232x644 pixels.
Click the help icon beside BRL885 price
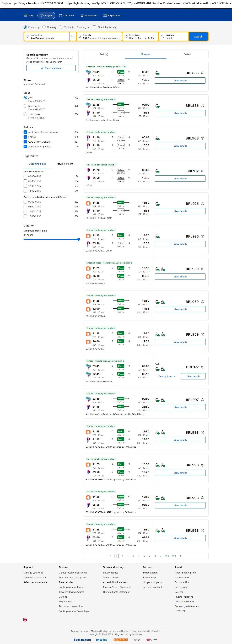(202, 73)
